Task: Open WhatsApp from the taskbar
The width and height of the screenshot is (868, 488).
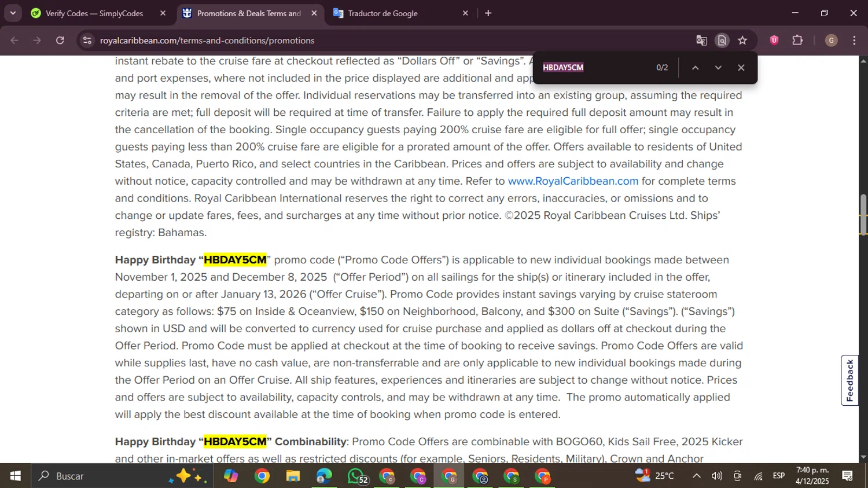Action: pos(356,476)
